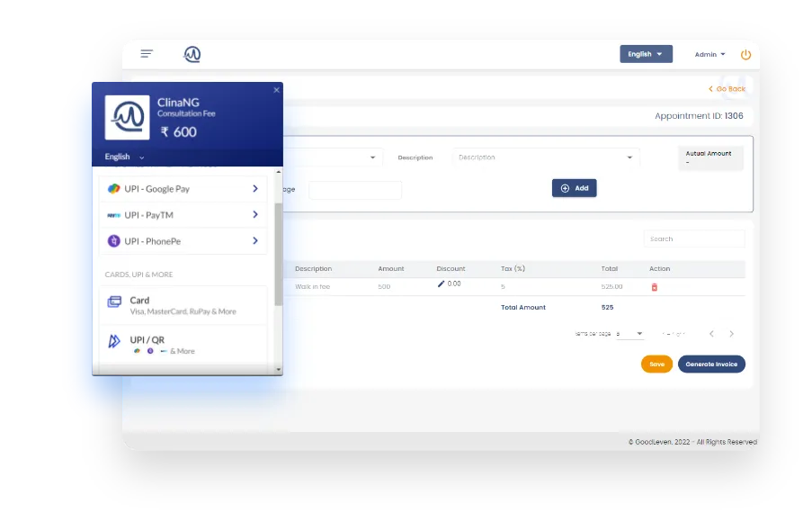Image resolution: width=812 pixels, height=531 pixels.
Task: Click the ClinaNG logo in the top bar
Action: pyautogui.click(x=192, y=53)
